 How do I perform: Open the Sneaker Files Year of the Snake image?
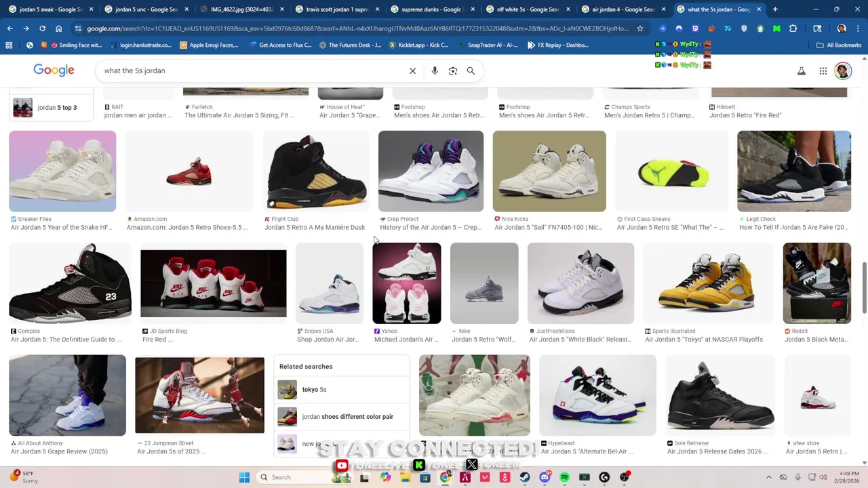(x=62, y=171)
